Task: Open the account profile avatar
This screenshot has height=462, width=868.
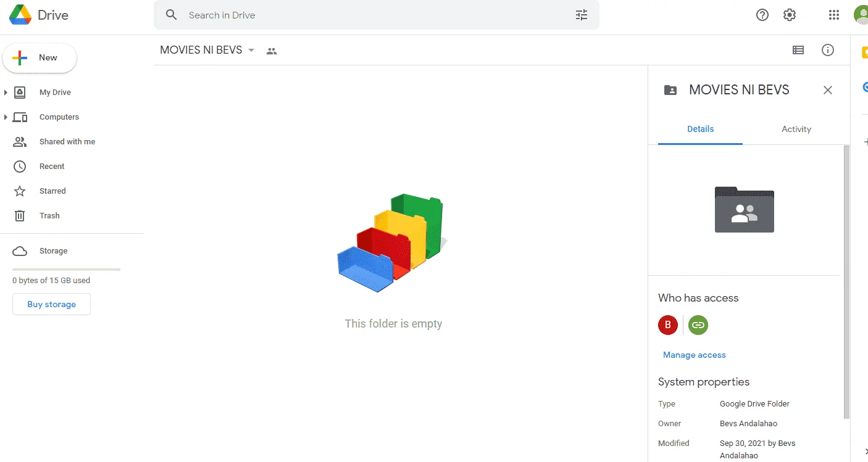Action: [861, 15]
